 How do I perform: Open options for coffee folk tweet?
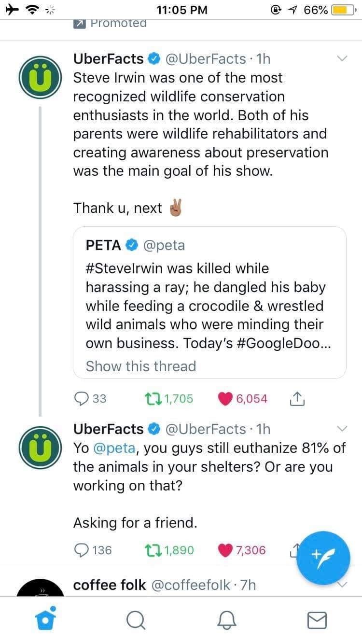[x=342, y=585]
